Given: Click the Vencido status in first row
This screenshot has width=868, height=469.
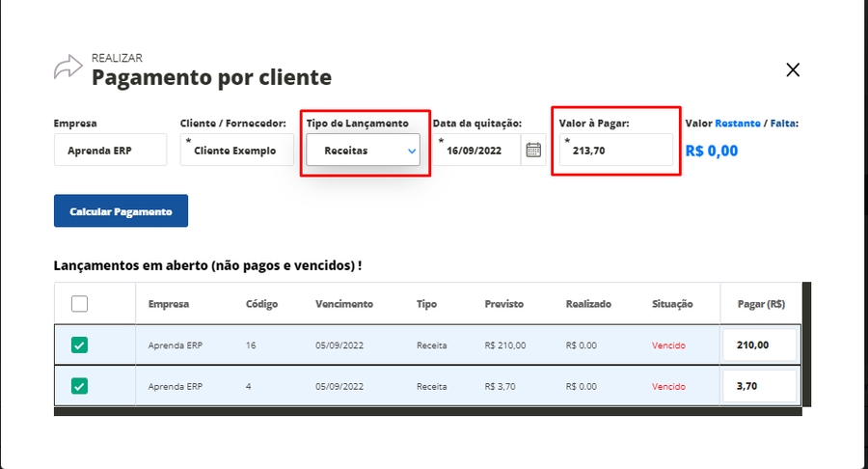Looking at the screenshot, I should 668,345.
